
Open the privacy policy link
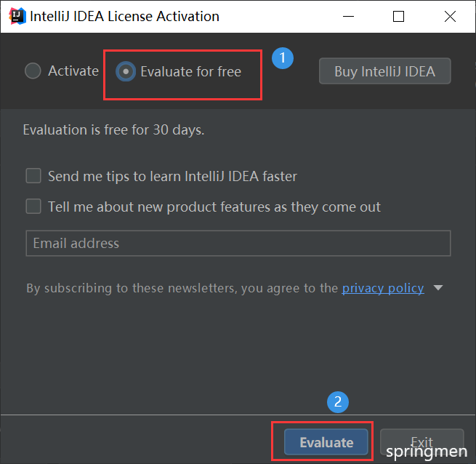click(x=383, y=288)
